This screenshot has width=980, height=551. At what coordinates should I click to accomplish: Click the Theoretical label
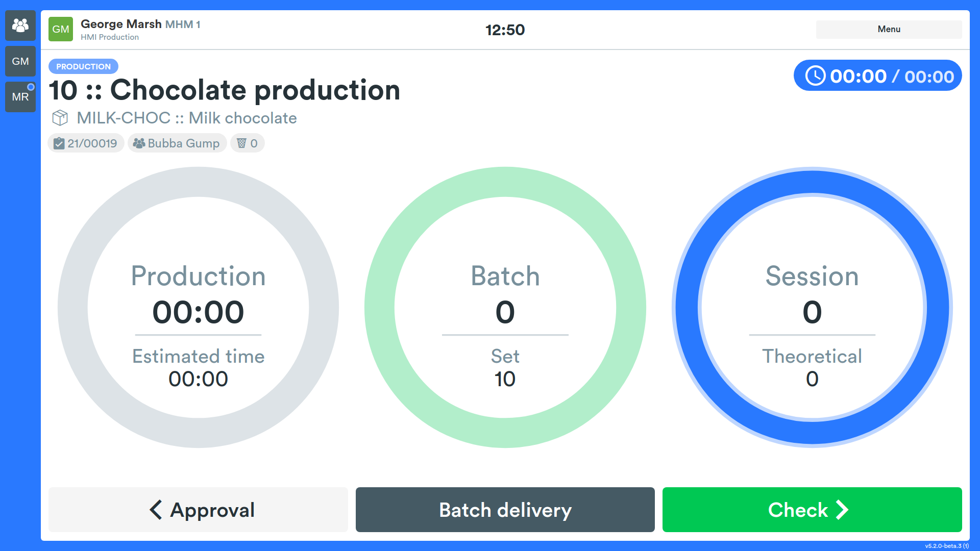point(812,356)
